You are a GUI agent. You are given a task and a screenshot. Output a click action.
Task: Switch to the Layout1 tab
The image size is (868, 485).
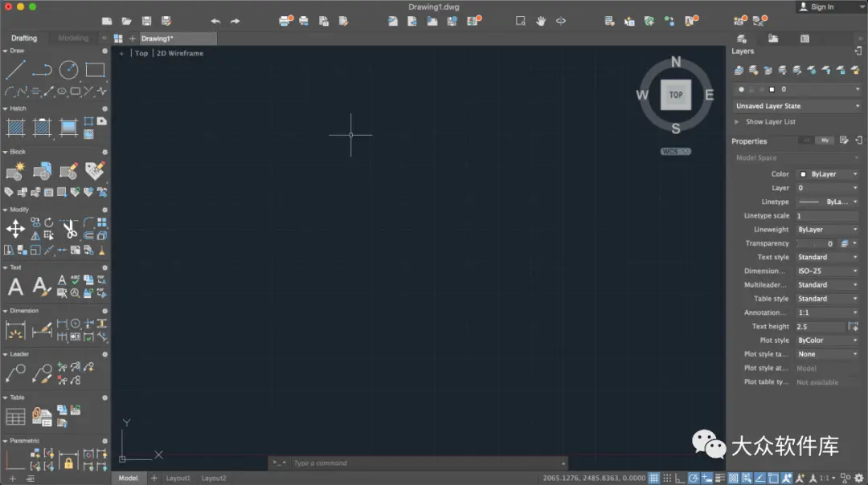178,478
